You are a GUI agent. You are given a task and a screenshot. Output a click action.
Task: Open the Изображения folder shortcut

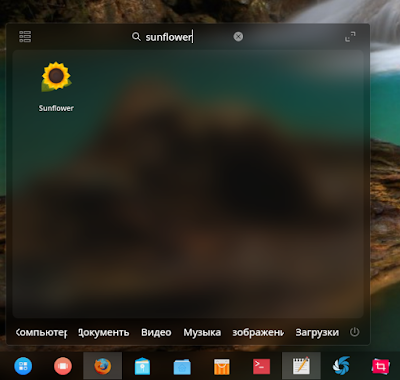pyautogui.click(x=258, y=332)
